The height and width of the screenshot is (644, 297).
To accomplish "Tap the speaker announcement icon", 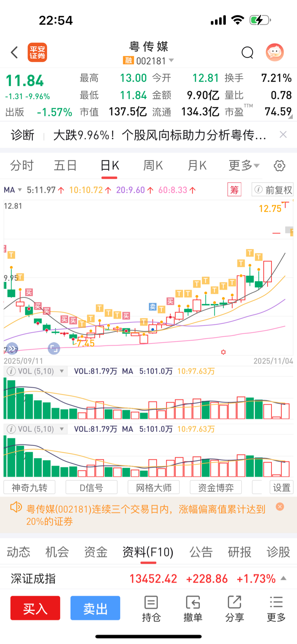I will 16,507.
